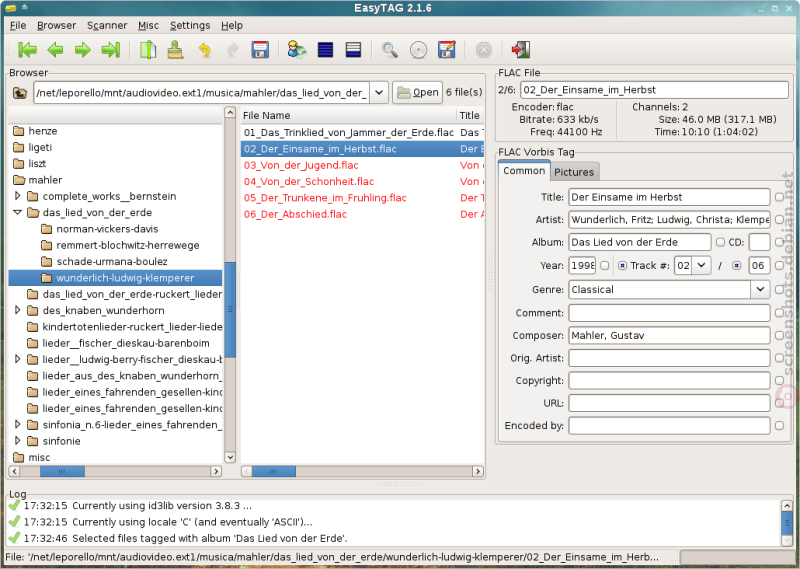Screen dimensions: 800x569
Task: Open the scanner window toolbar icon
Action: tap(148, 50)
